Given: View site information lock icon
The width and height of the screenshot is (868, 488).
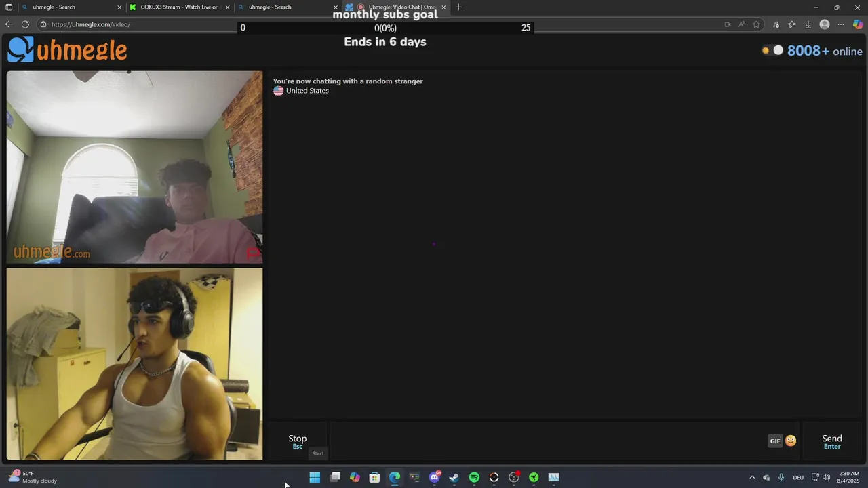Looking at the screenshot, I should [43, 24].
